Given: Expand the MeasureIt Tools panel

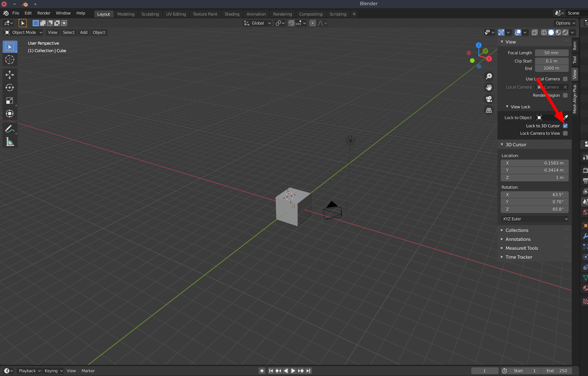Looking at the screenshot, I should 502,248.
